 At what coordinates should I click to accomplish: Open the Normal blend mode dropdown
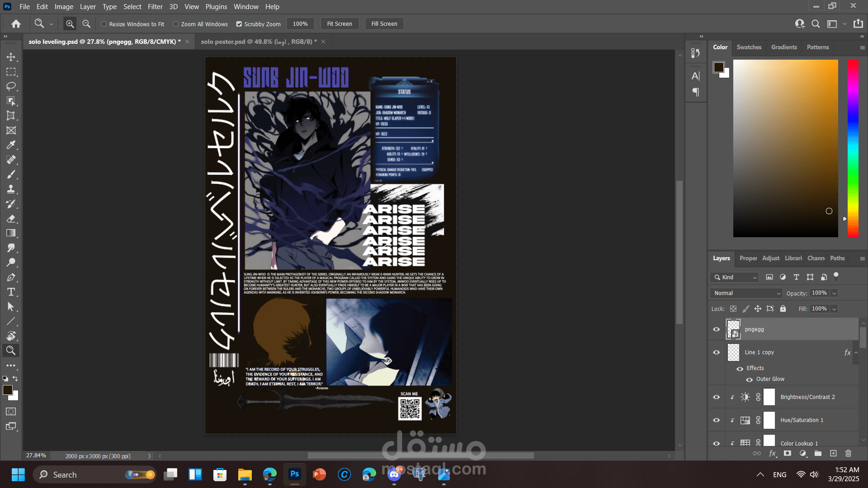click(746, 293)
